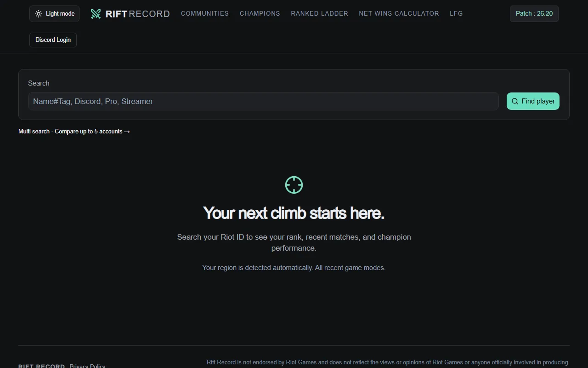
Task: Open the Communities page
Action: click(x=205, y=13)
